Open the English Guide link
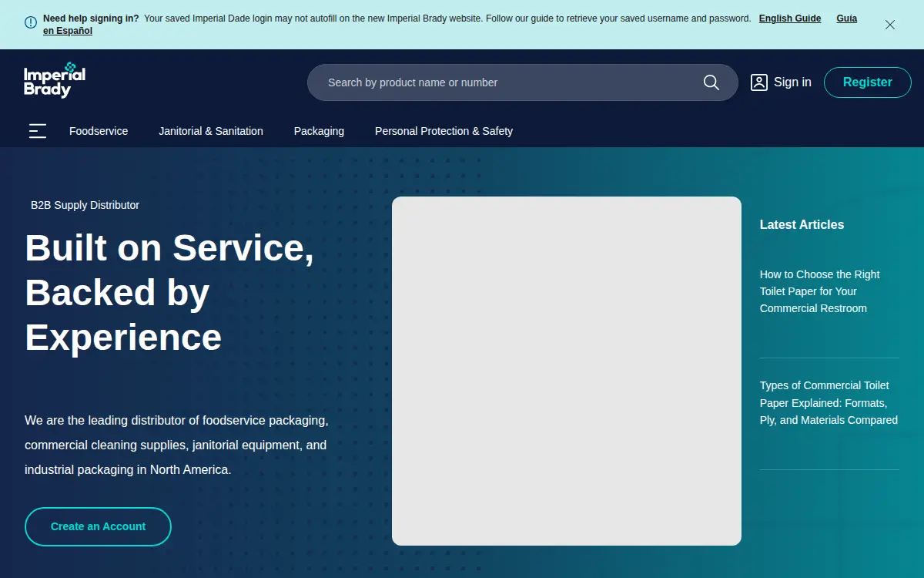Viewport: 924px width, 578px height. coord(790,18)
